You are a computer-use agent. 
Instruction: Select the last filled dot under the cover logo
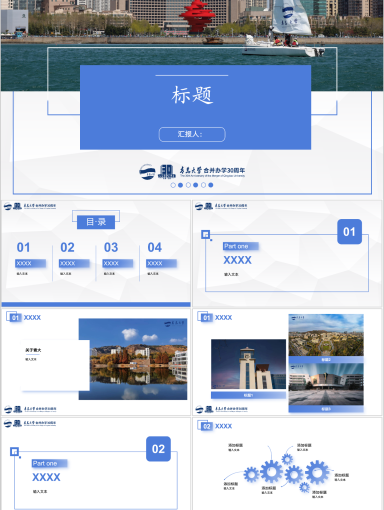(211, 185)
